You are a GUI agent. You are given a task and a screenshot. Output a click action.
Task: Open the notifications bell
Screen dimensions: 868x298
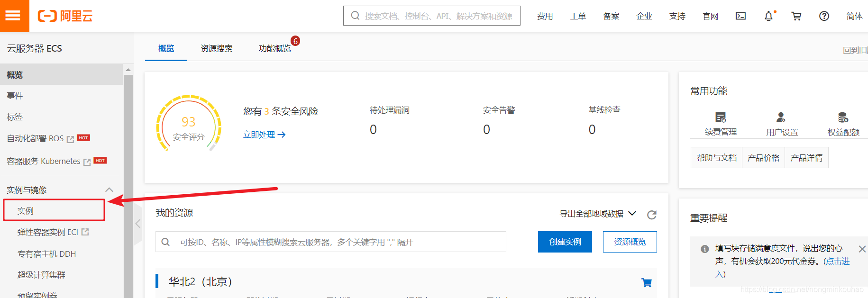768,16
